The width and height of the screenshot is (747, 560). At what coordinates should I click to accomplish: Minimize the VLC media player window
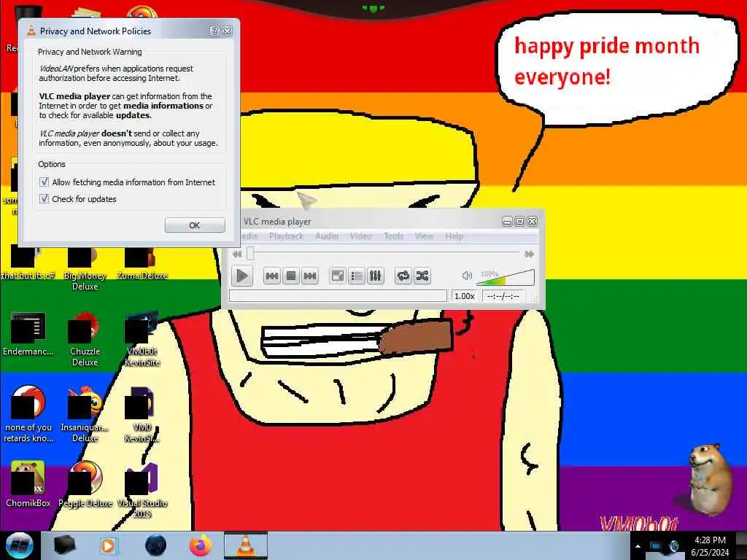(x=507, y=222)
